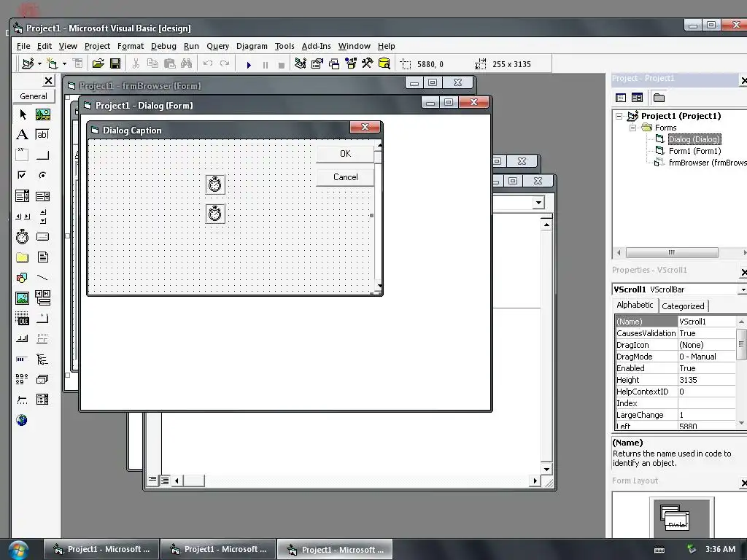The height and width of the screenshot is (560, 747).
Task: Open the VScroll1 object dropdown in Properties
Action: (x=743, y=289)
